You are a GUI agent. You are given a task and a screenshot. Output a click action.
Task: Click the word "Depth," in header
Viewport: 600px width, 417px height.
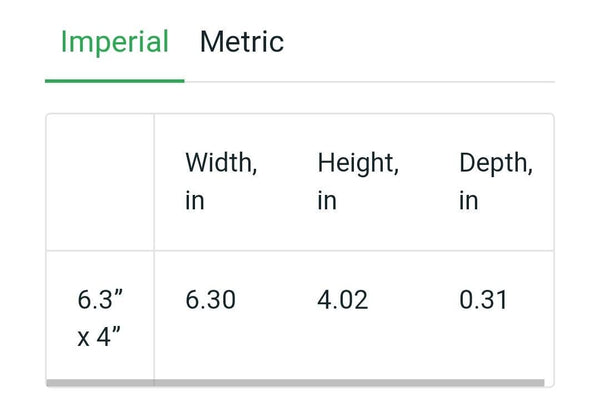[x=496, y=164]
